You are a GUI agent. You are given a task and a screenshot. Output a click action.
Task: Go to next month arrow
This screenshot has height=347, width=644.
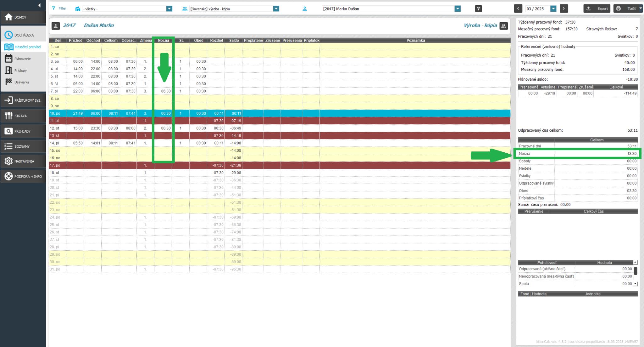point(564,9)
